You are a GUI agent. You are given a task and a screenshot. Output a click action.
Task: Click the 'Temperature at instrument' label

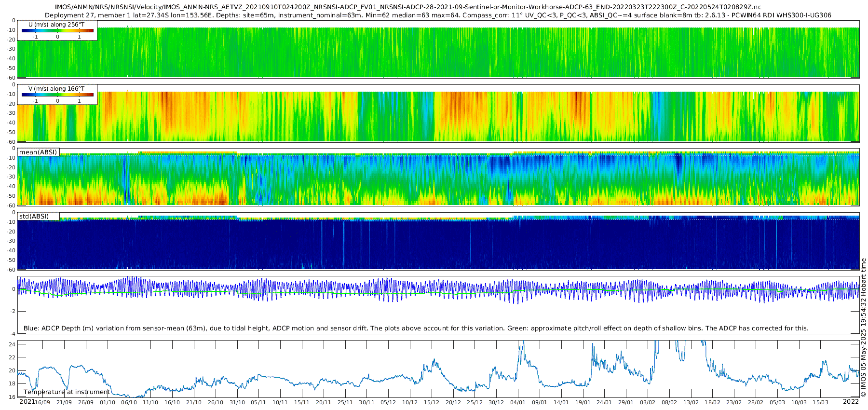coord(67,392)
